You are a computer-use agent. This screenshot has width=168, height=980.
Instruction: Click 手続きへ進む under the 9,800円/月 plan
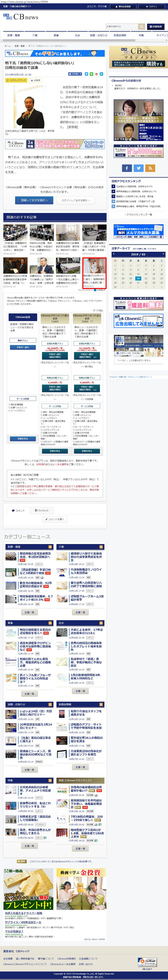[x=87, y=388]
